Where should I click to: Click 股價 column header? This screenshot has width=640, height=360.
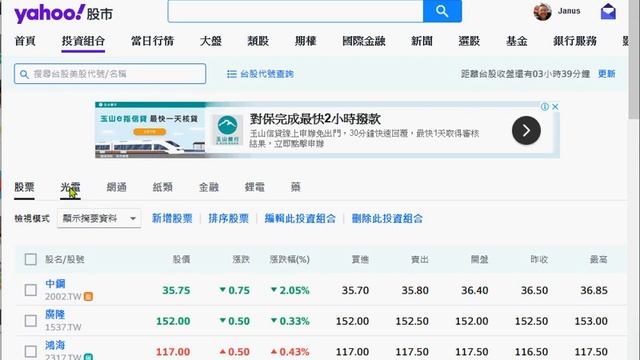point(181,259)
